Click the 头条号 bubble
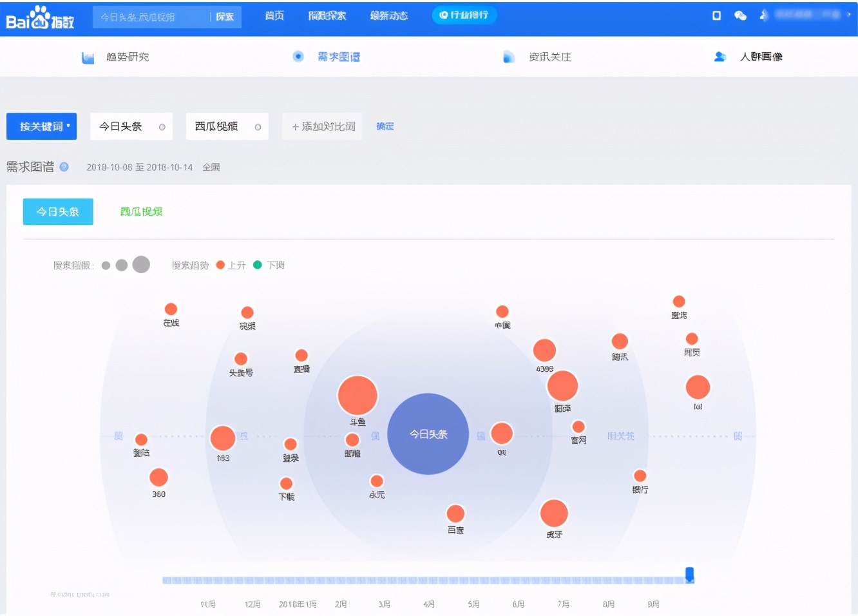This screenshot has height=616, width=858. 241,359
